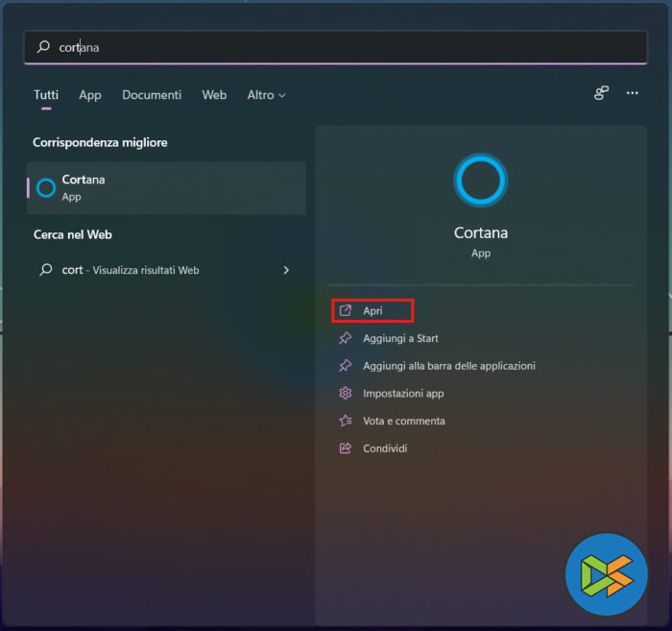672x631 pixels.
Task: Click Condividi to share
Action: tap(385, 449)
